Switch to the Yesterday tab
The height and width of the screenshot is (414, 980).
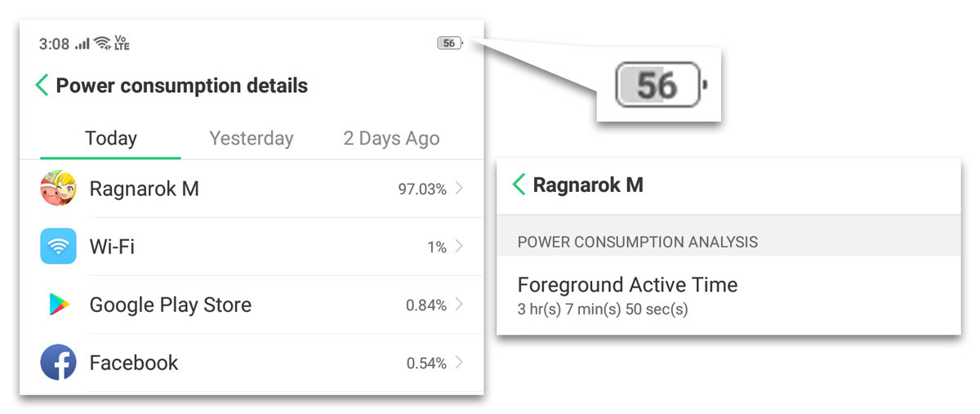[x=251, y=138]
